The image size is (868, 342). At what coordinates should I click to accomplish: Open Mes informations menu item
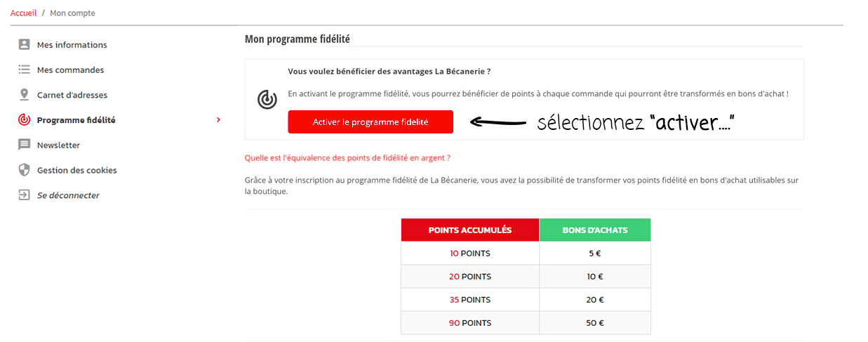click(72, 45)
